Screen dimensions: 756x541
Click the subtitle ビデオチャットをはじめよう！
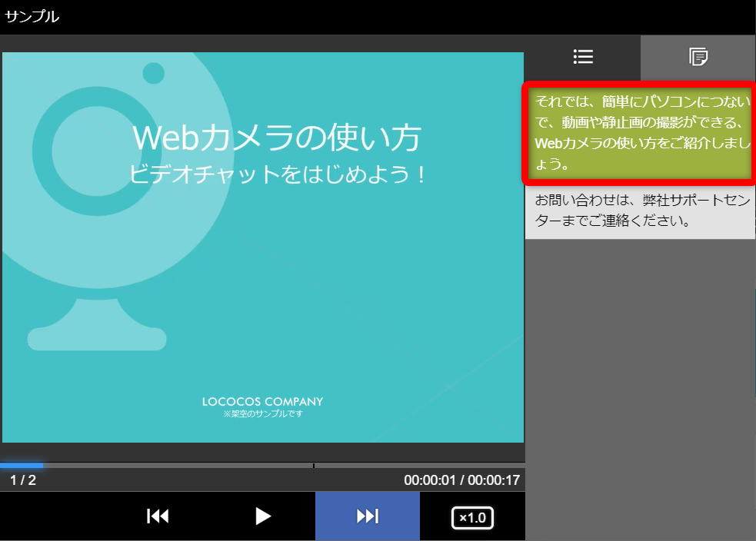click(x=277, y=174)
